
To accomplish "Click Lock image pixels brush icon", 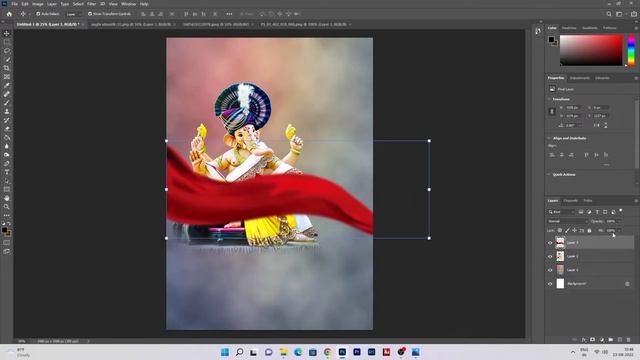I will pos(567,231).
